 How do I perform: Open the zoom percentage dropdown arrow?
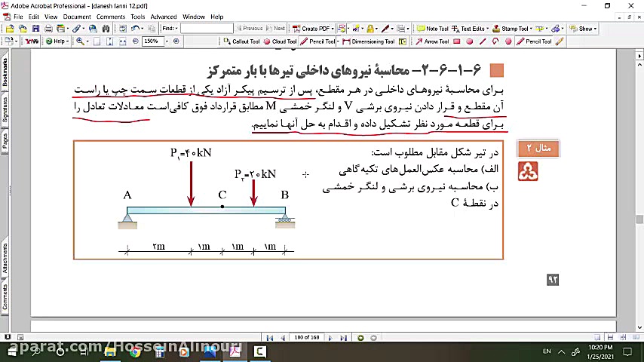tap(167, 41)
